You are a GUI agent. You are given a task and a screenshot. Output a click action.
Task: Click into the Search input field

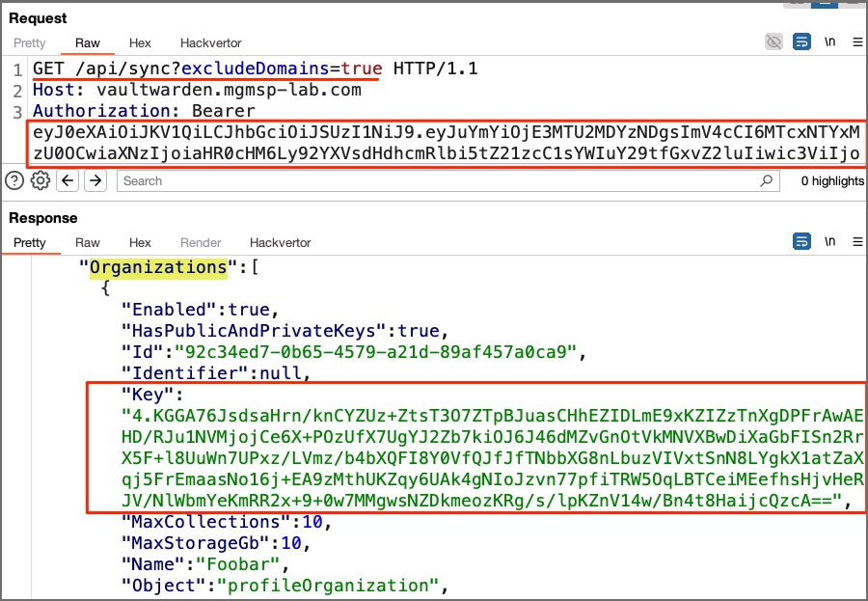click(x=434, y=180)
